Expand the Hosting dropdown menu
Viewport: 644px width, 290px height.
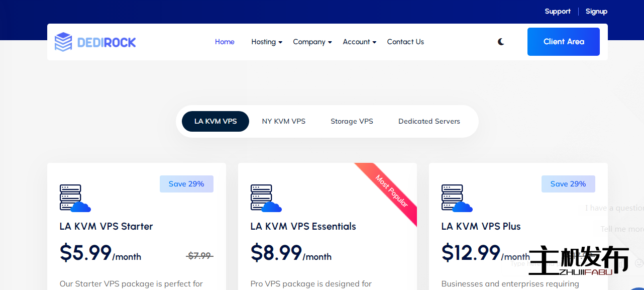[266, 42]
